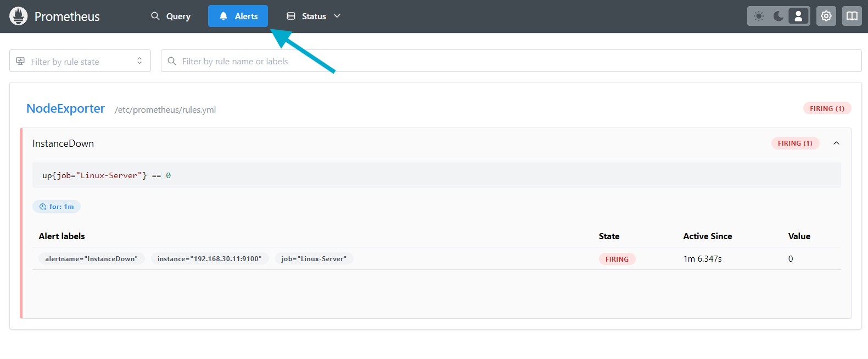Collapse the InstanceDown rule chevron
868x359 pixels.
(836, 143)
